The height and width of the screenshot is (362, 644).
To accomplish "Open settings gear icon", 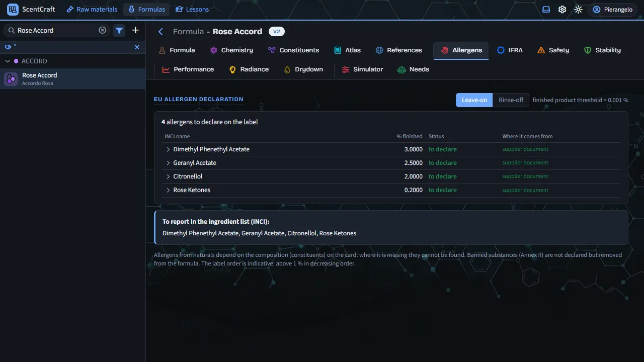I will click(x=562, y=10).
